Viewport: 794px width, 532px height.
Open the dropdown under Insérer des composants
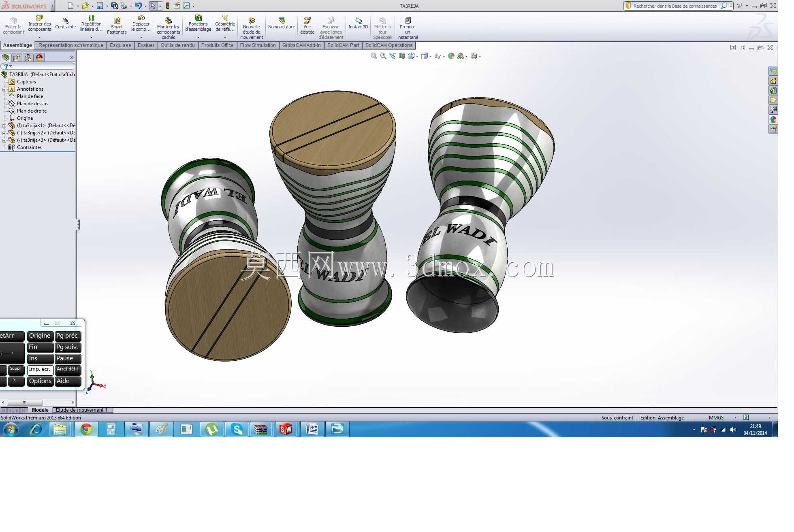[40, 37]
